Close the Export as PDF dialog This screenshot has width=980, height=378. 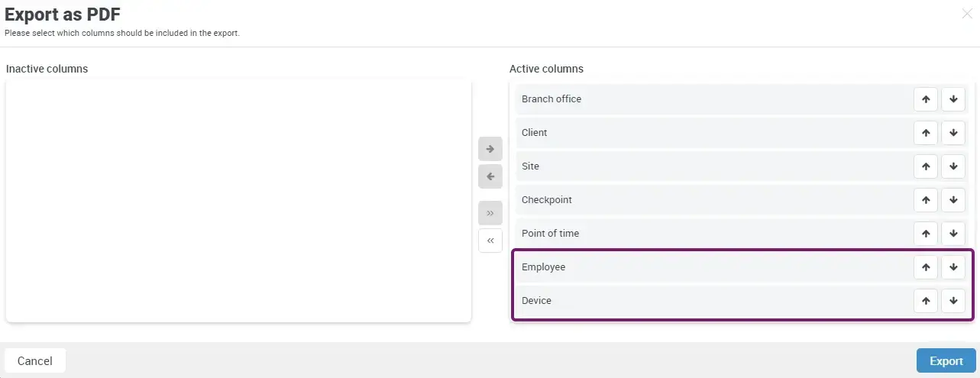click(x=967, y=13)
